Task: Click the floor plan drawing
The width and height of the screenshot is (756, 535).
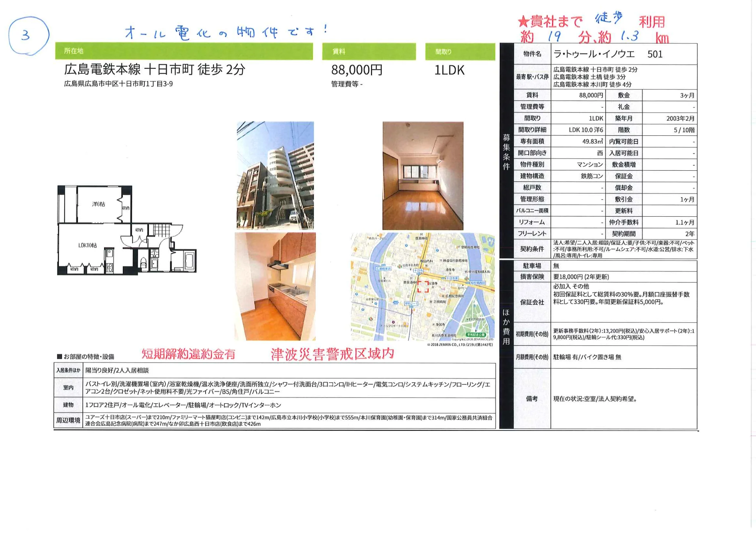Action: pyautogui.click(x=126, y=230)
